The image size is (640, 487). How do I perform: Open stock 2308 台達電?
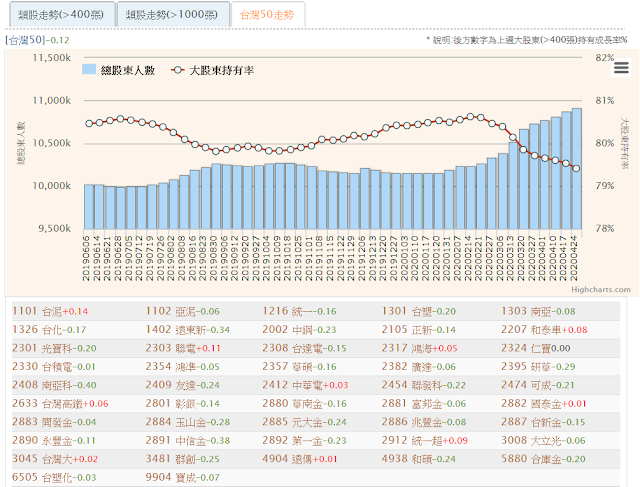point(292,348)
